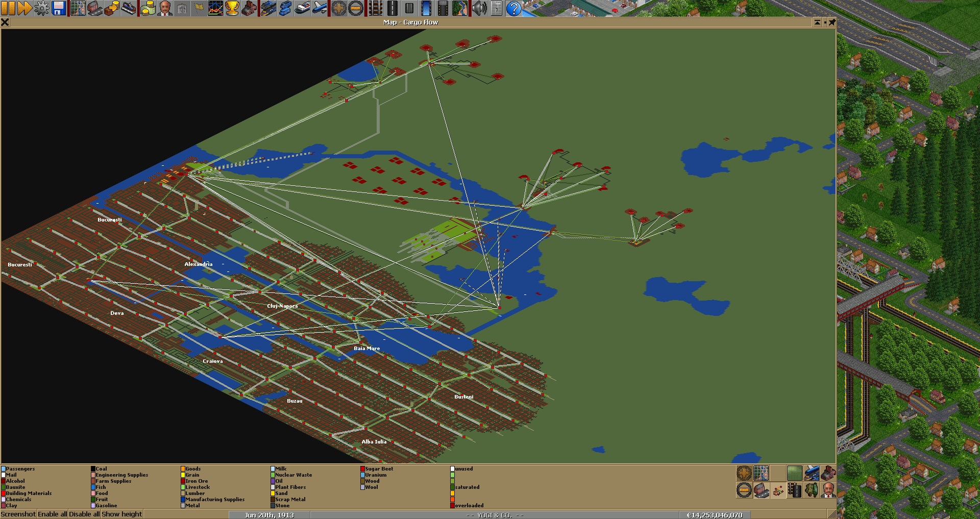Show the aircraft list from toolbar

point(319,8)
